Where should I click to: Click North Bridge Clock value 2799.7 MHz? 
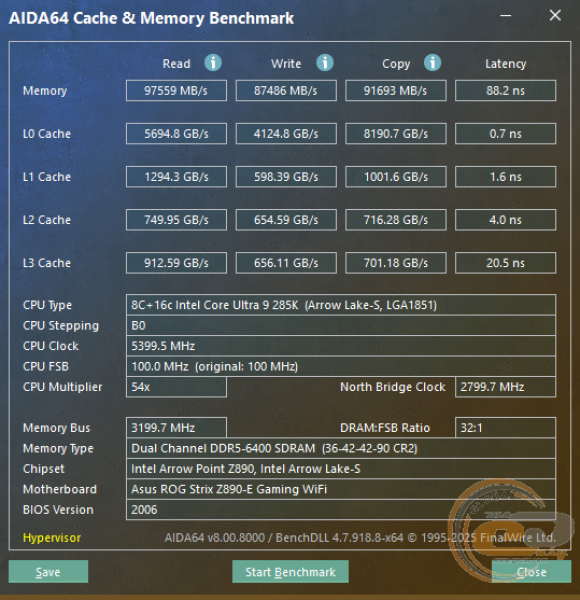click(505, 387)
